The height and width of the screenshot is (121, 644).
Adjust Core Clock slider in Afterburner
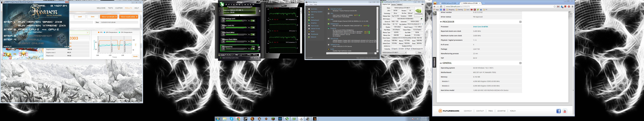236,35
